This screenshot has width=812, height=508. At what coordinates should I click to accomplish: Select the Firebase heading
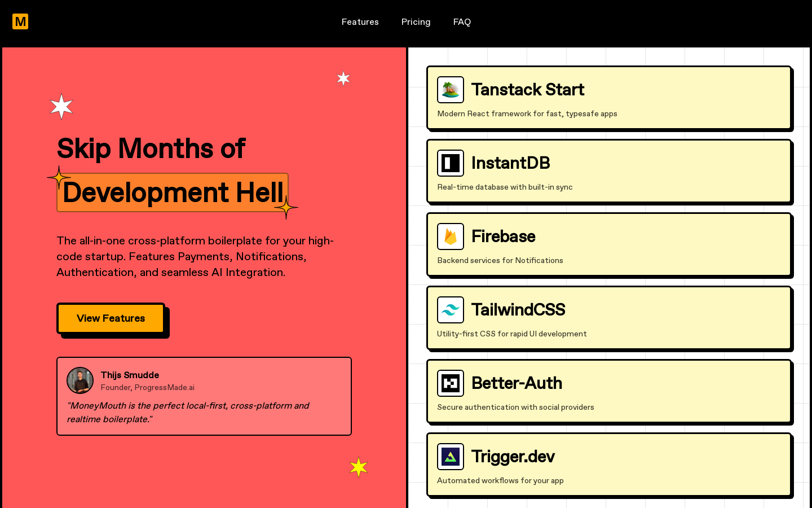click(x=504, y=237)
